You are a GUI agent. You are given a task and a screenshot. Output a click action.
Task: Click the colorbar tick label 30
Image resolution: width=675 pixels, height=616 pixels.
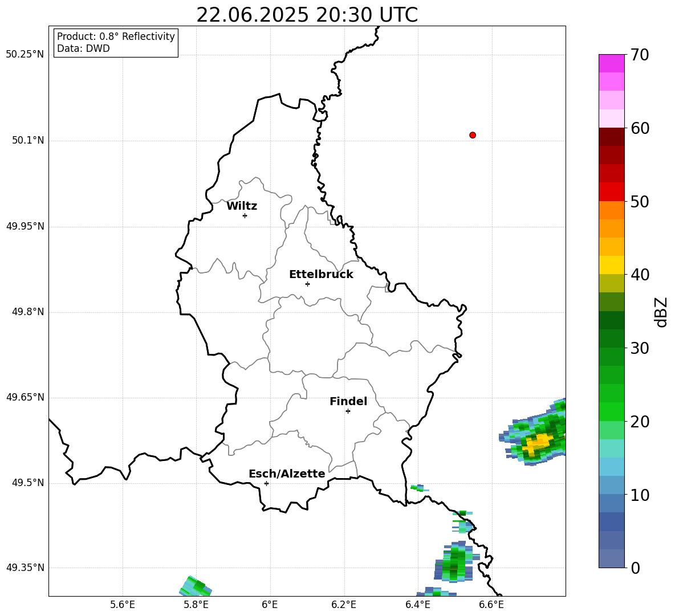click(x=640, y=348)
